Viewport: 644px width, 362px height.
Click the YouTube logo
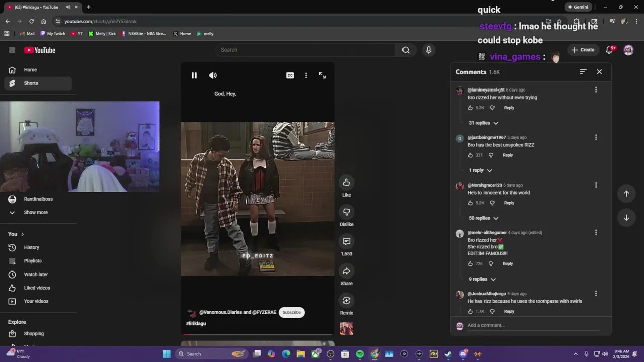tap(40, 50)
